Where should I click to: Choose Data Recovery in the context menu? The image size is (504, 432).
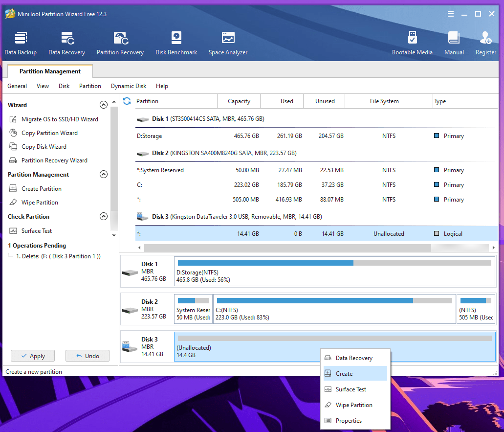(355, 358)
